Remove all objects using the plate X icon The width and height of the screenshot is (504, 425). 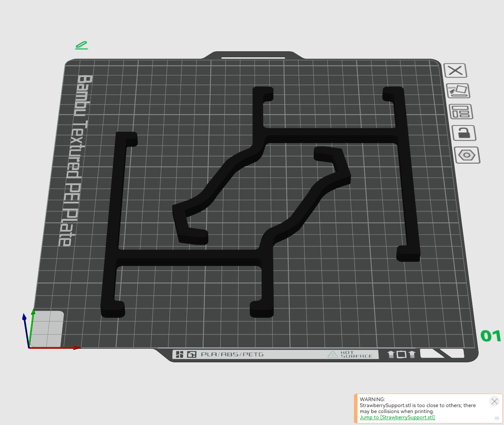click(x=455, y=71)
